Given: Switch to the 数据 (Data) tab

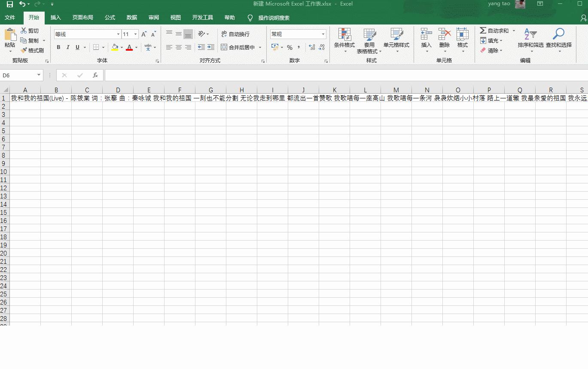Looking at the screenshot, I should [x=132, y=18].
